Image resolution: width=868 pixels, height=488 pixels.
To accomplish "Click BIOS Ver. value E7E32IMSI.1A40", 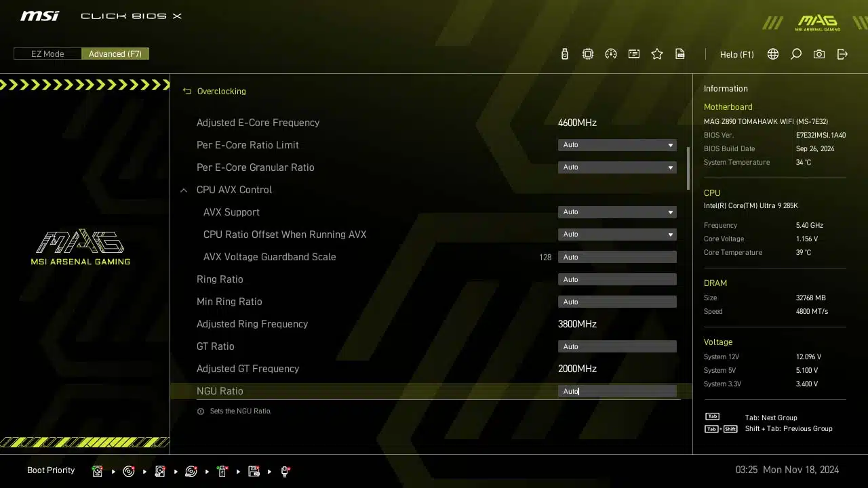I will pos(821,135).
